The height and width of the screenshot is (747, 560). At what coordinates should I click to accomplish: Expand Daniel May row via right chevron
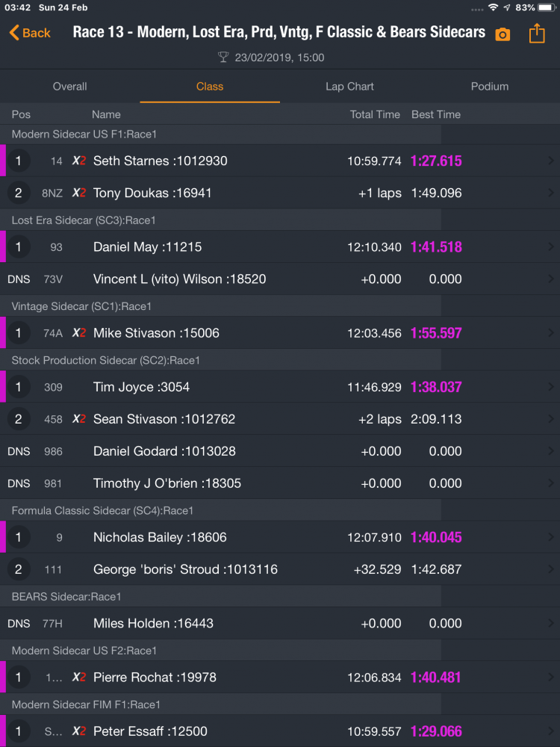tap(550, 247)
